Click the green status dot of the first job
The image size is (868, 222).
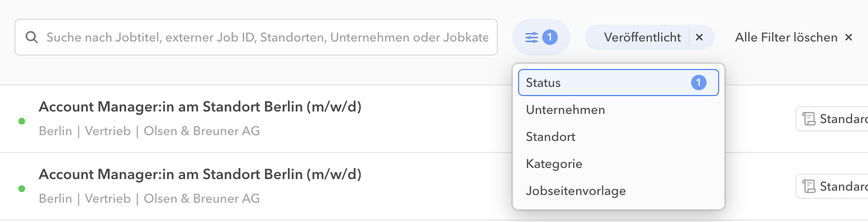(22, 121)
